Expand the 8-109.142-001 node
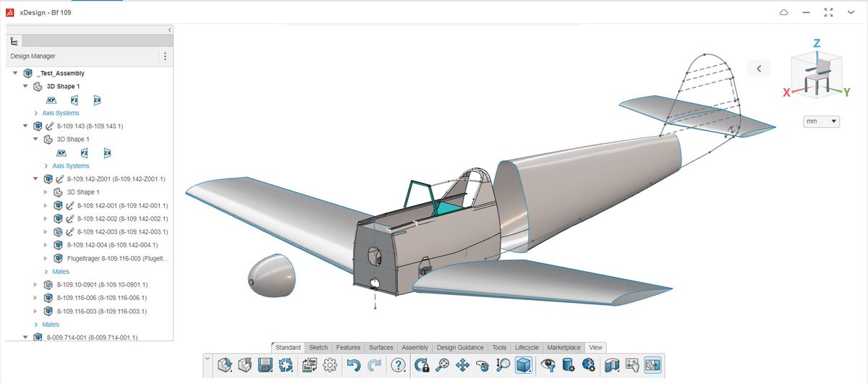This screenshot has width=868, height=384. pyautogui.click(x=46, y=205)
